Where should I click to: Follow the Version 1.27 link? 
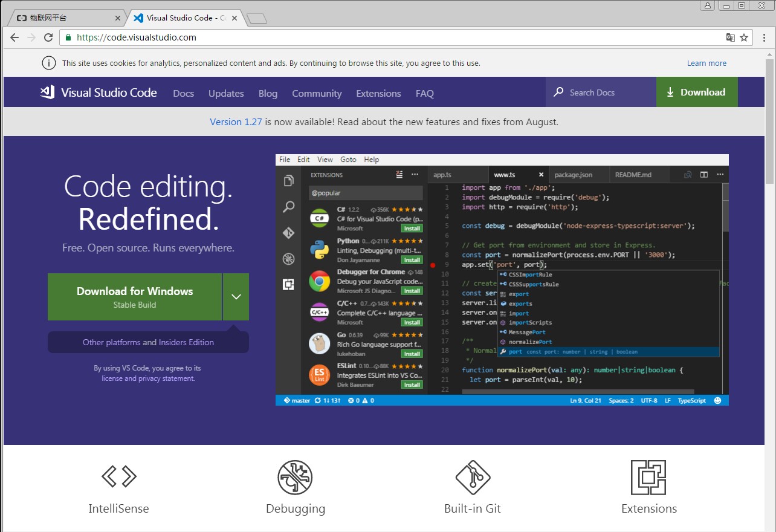[236, 122]
